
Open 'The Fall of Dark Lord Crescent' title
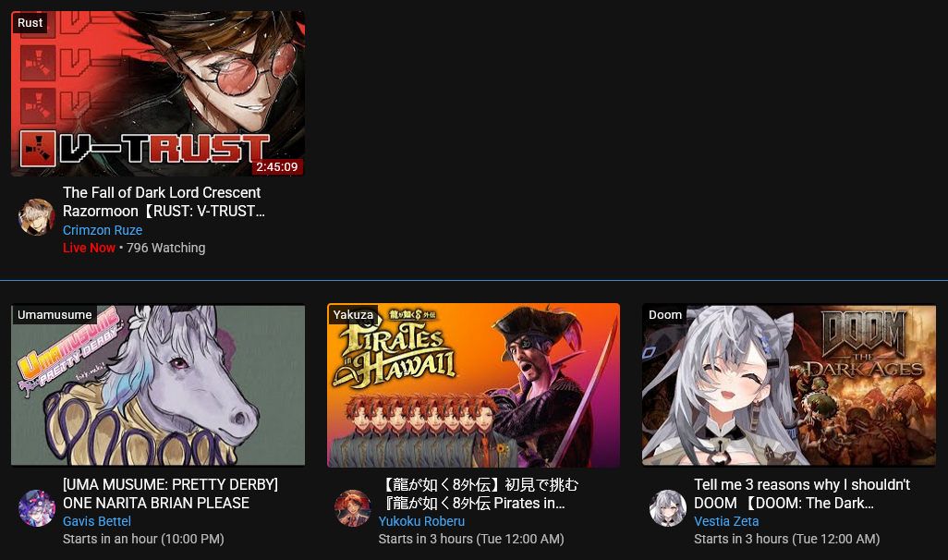click(x=164, y=202)
